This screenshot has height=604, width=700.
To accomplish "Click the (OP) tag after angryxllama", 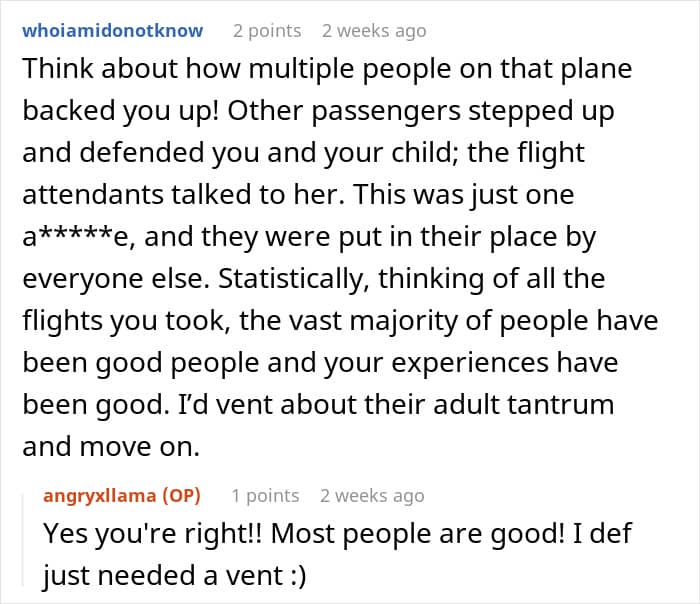I will point(181,496).
